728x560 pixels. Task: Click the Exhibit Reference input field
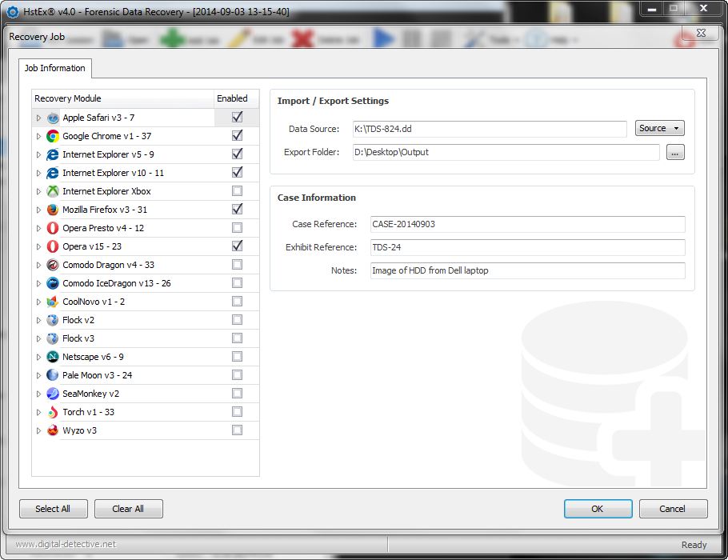pyautogui.click(x=527, y=247)
